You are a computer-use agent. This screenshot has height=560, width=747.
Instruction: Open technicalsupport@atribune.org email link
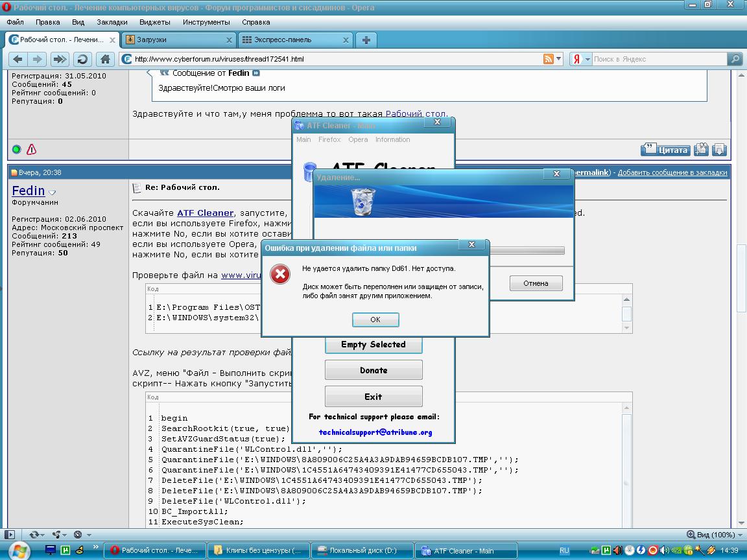(x=375, y=432)
